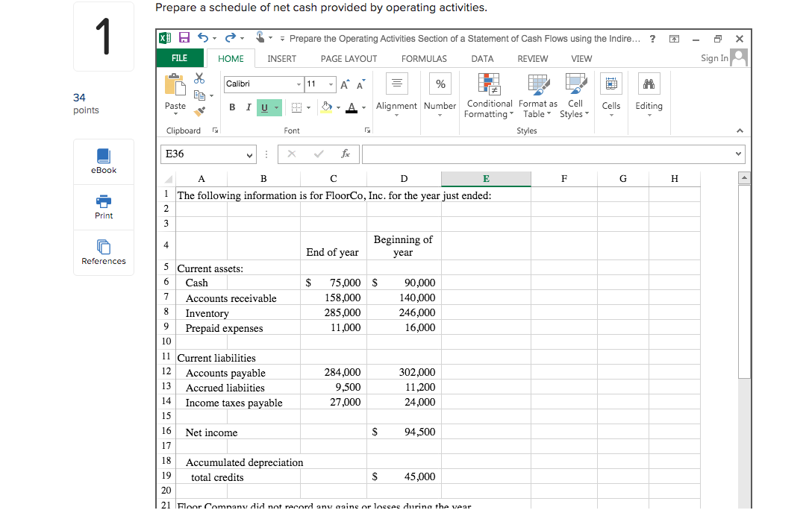Click the Sign In link

click(715, 57)
